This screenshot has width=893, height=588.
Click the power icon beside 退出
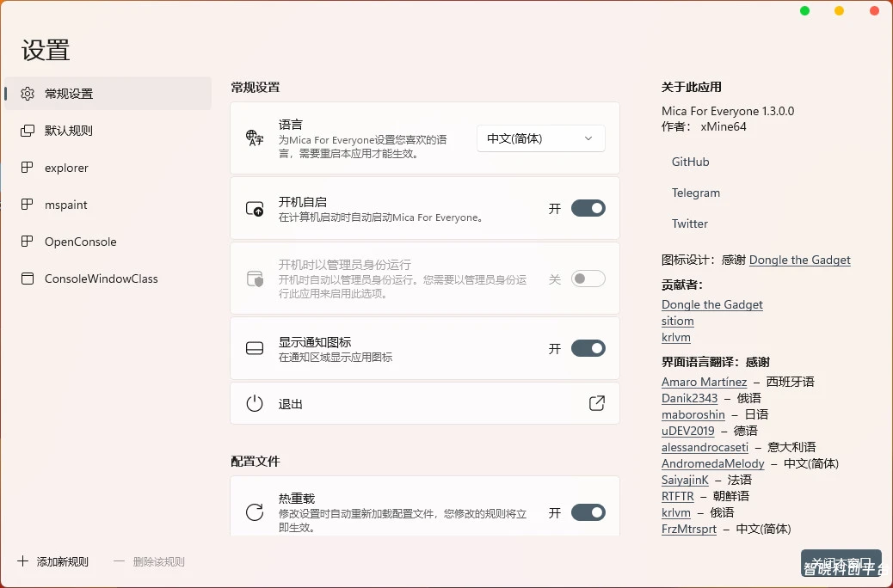click(255, 403)
